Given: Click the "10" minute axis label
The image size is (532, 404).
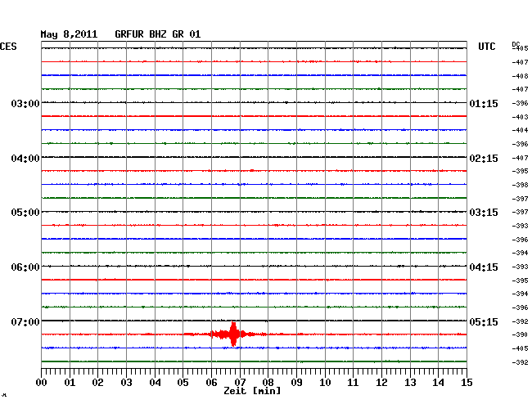Looking at the screenshot, I should point(325,382).
